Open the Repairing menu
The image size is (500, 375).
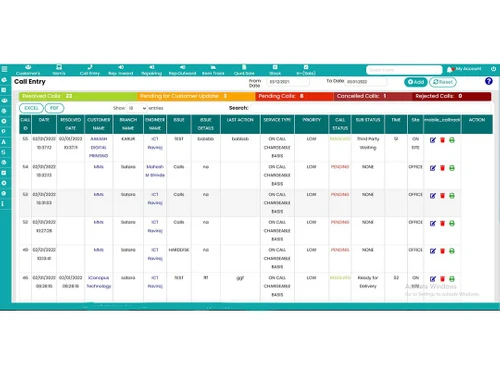151,70
